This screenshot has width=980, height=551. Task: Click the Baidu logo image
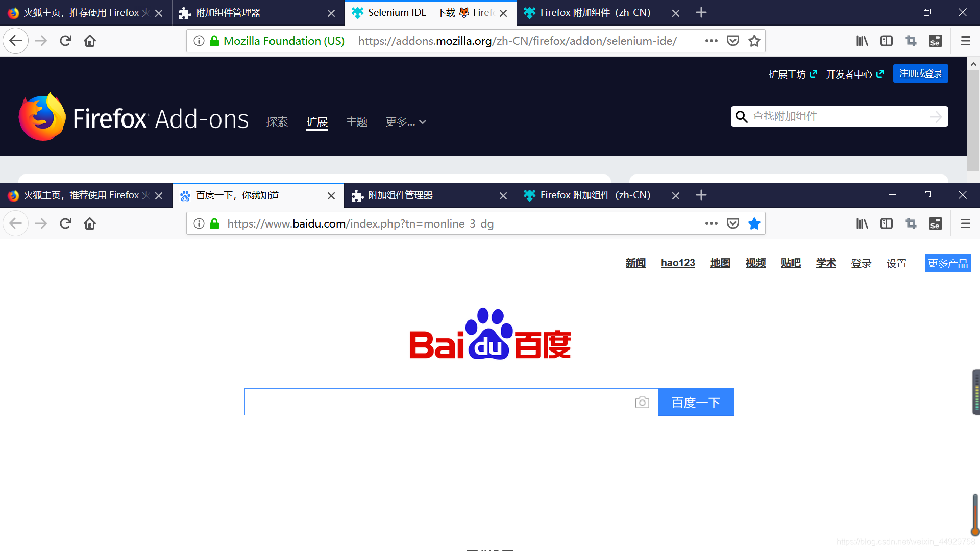pyautogui.click(x=490, y=334)
